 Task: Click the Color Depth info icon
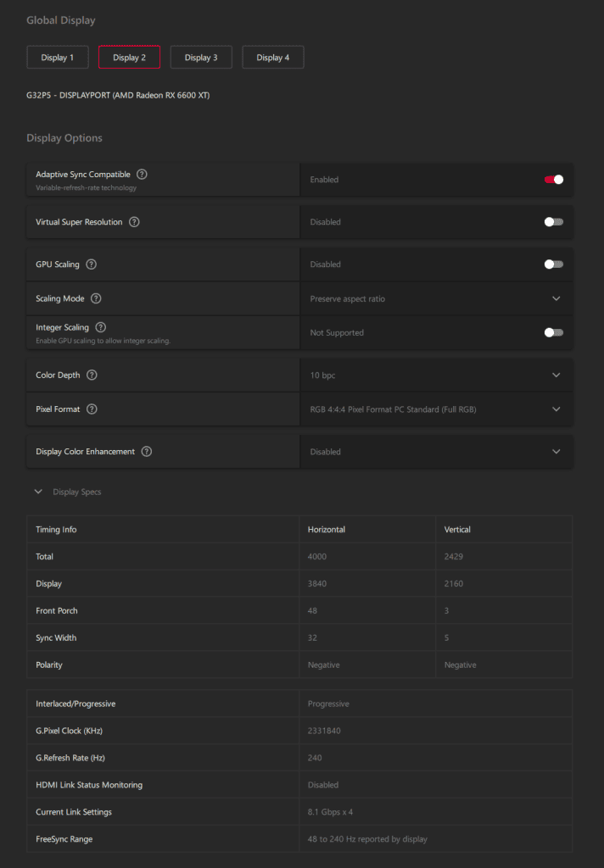click(92, 375)
